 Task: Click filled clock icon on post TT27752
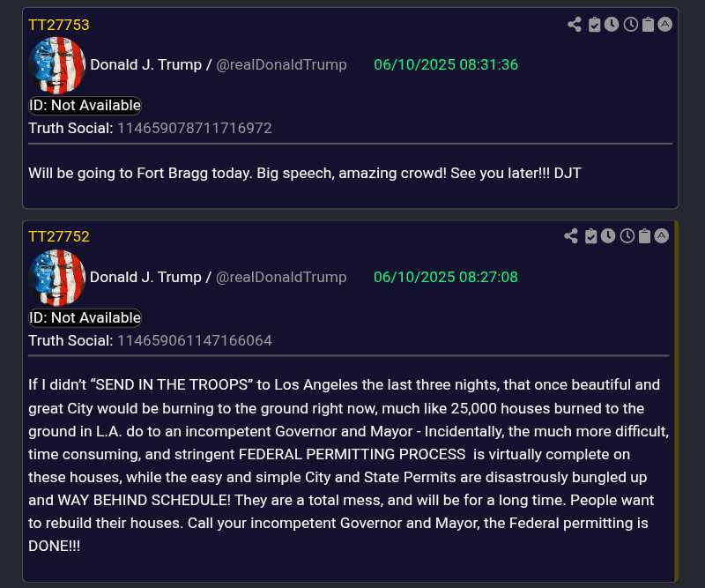[608, 236]
